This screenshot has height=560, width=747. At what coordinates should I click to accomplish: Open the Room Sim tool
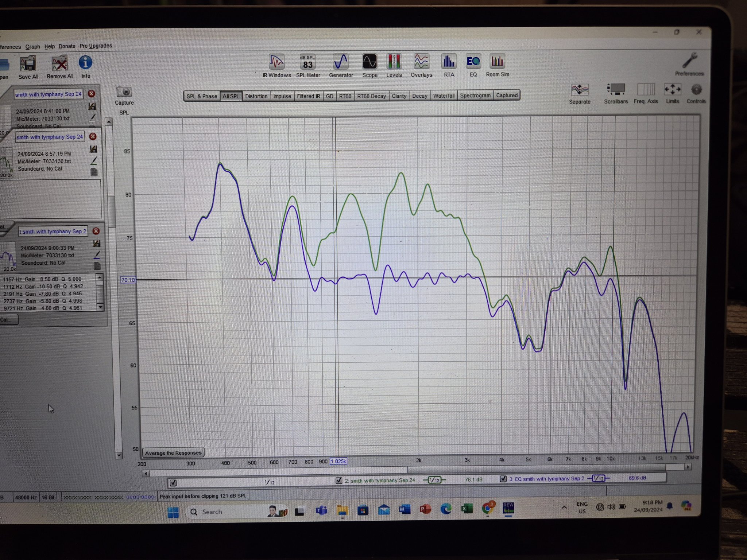(497, 65)
